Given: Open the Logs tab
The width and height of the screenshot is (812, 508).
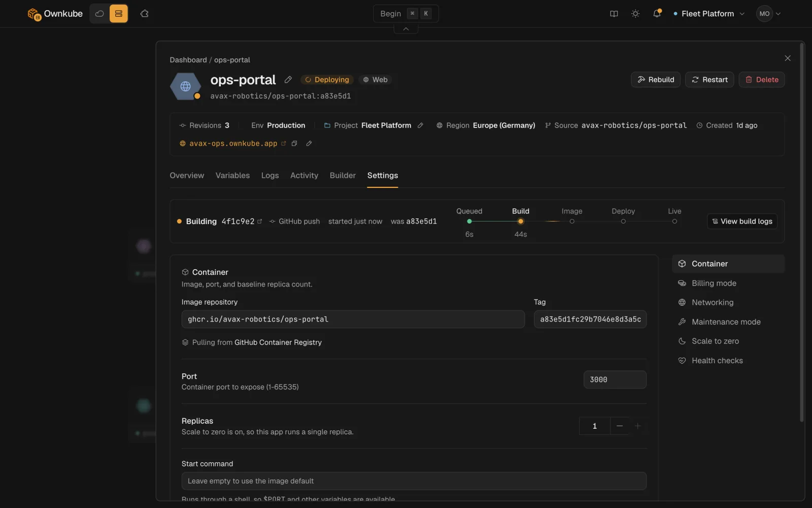Looking at the screenshot, I should [270, 176].
